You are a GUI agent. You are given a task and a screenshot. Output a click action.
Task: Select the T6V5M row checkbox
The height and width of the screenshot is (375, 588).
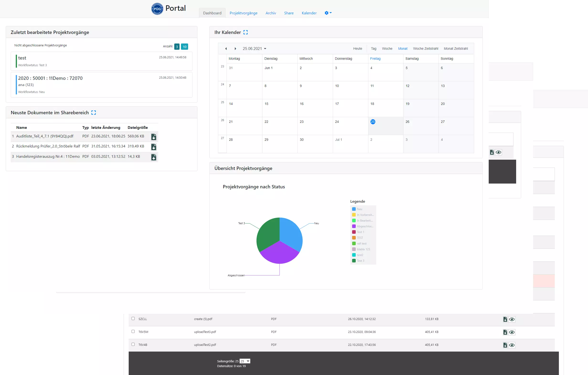[133, 332]
